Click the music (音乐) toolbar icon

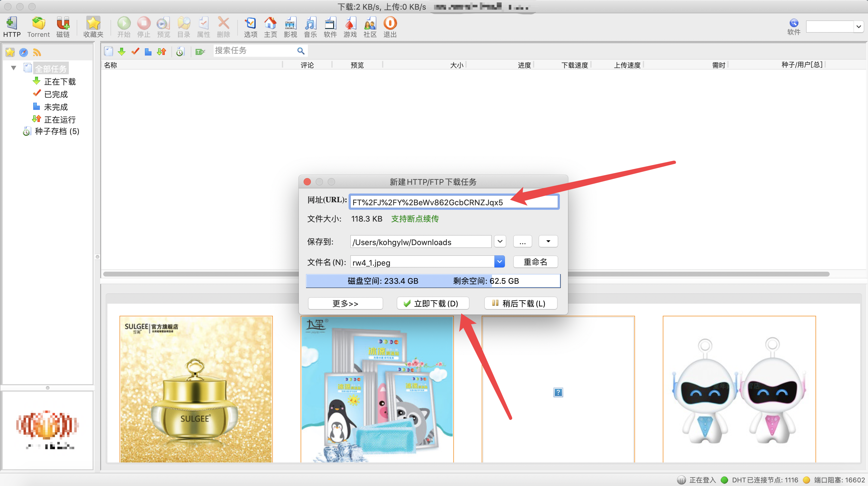(310, 24)
